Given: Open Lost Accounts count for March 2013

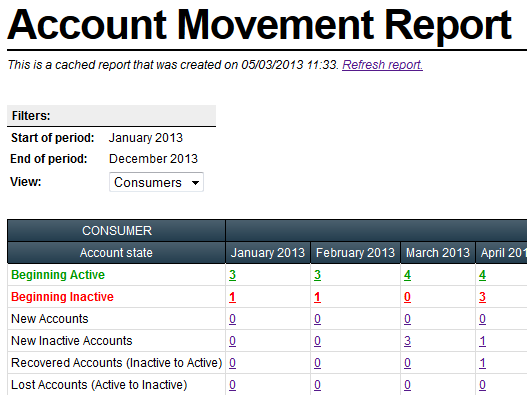Looking at the screenshot, I should pyautogui.click(x=407, y=385).
